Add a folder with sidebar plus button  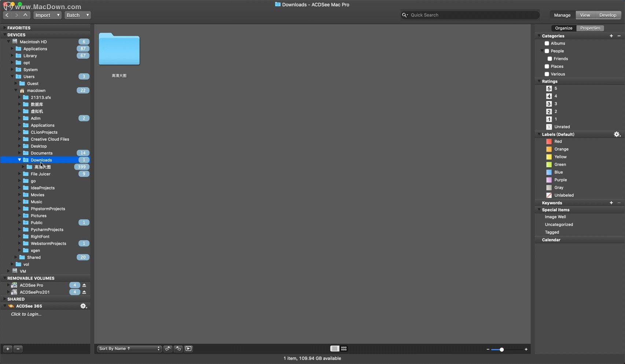coord(8,349)
